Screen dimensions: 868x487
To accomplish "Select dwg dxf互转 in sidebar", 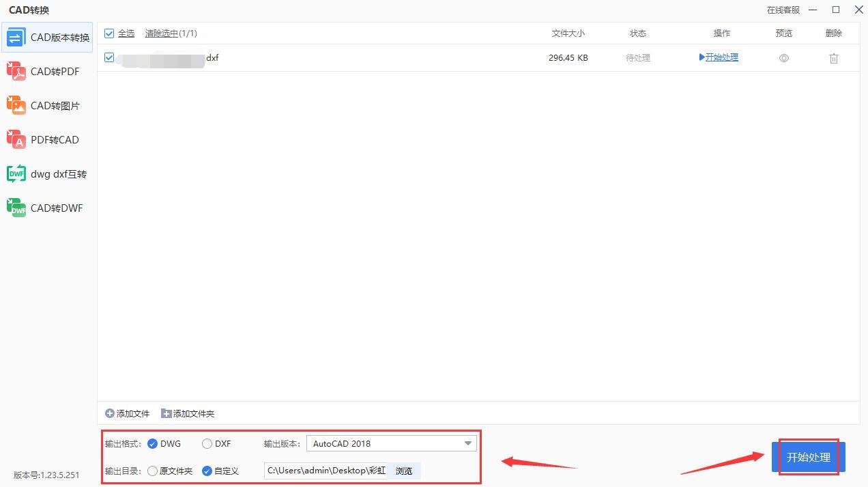I will pos(47,174).
